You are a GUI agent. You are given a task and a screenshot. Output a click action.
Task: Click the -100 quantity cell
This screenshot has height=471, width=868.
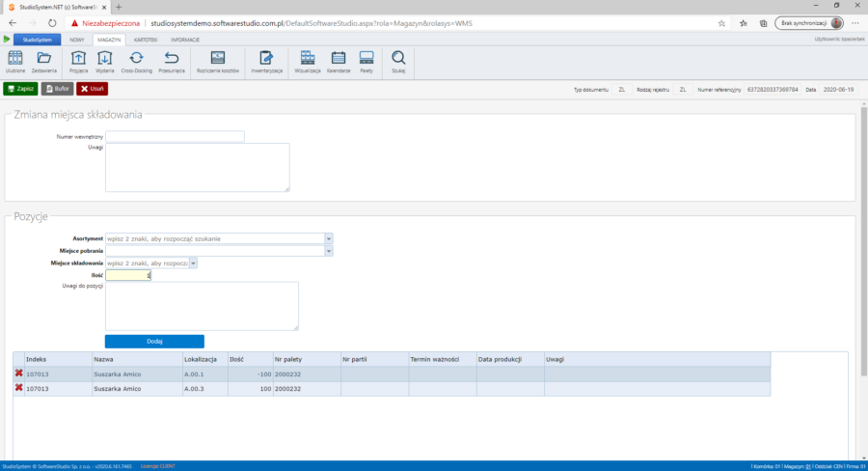click(x=250, y=374)
